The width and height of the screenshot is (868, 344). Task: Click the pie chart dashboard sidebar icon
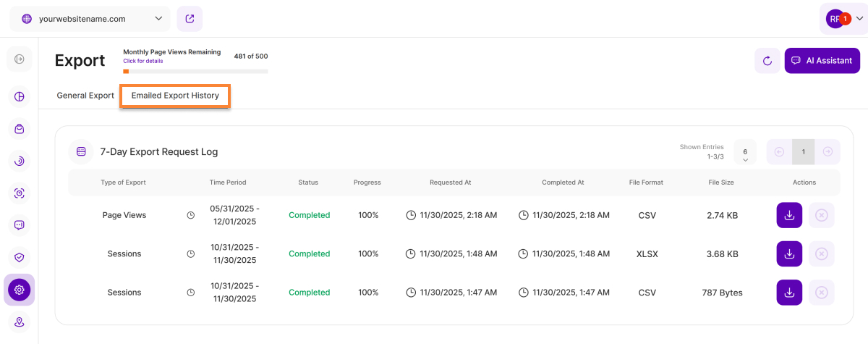tap(20, 96)
